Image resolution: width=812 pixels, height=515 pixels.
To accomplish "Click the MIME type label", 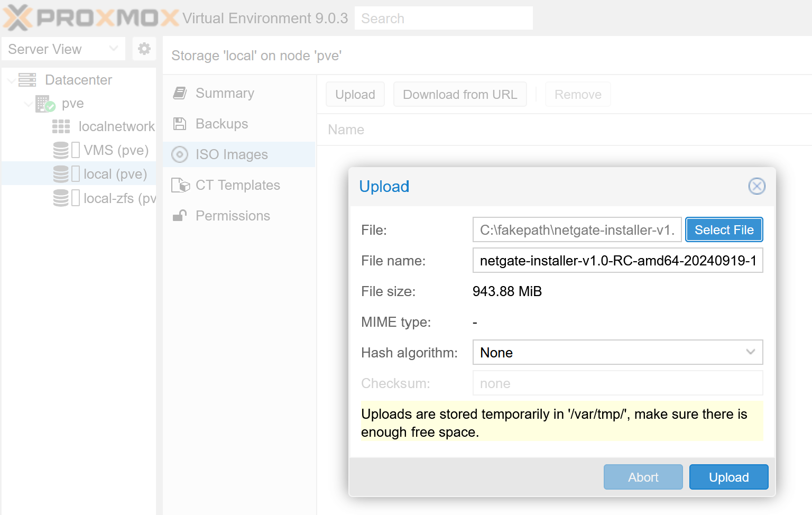I will point(396,322).
